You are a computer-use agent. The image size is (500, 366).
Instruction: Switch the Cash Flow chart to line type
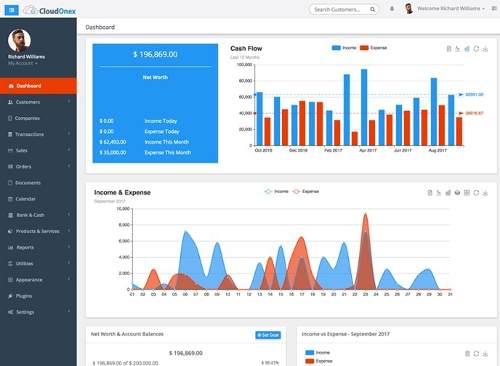(x=458, y=49)
